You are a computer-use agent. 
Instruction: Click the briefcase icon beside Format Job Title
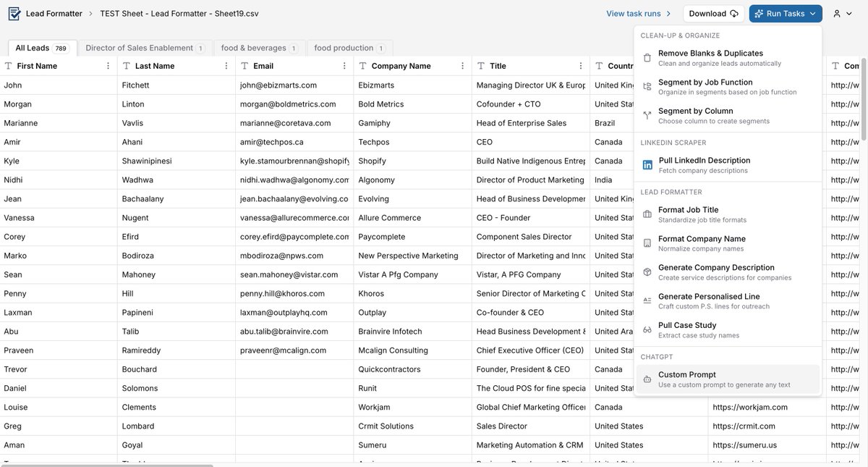pos(647,214)
